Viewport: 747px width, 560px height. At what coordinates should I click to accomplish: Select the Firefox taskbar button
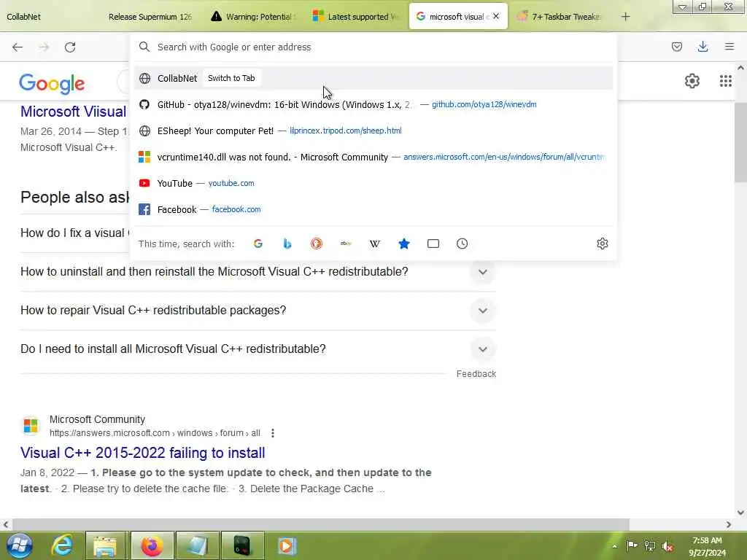pyautogui.click(x=152, y=545)
